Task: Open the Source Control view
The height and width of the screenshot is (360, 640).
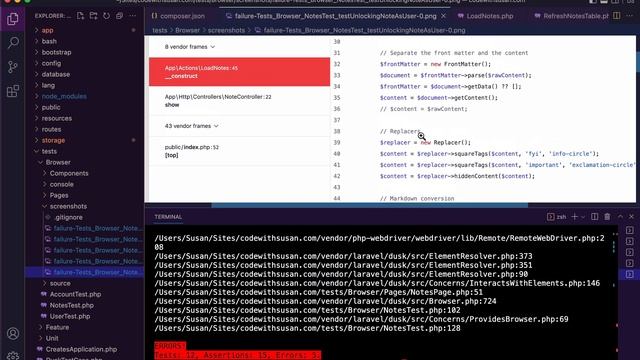Action: coord(13,67)
